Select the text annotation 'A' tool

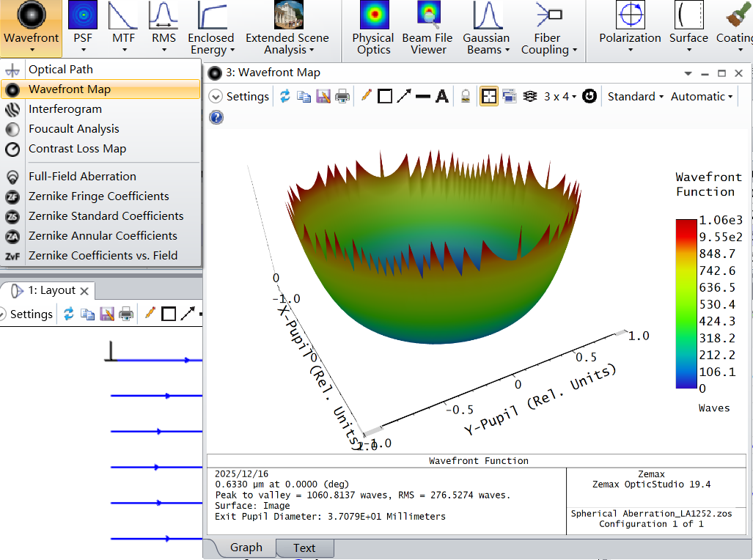click(442, 97)
